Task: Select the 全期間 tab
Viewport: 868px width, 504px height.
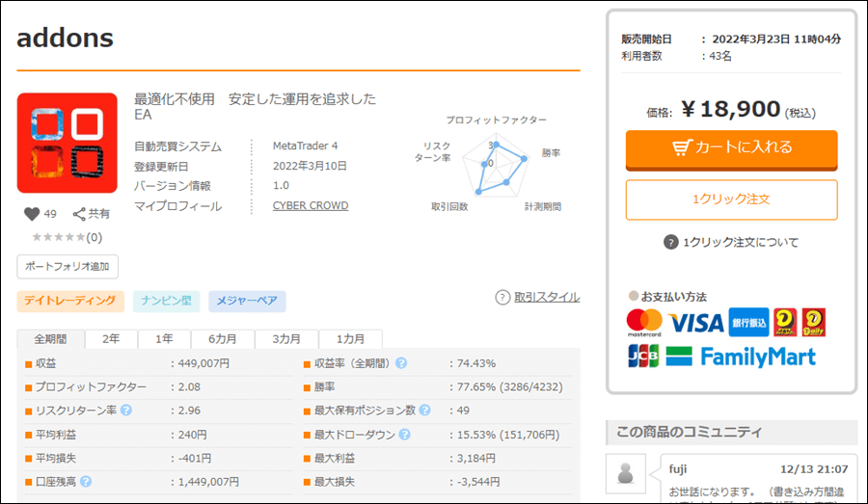Action: point(50,339)
